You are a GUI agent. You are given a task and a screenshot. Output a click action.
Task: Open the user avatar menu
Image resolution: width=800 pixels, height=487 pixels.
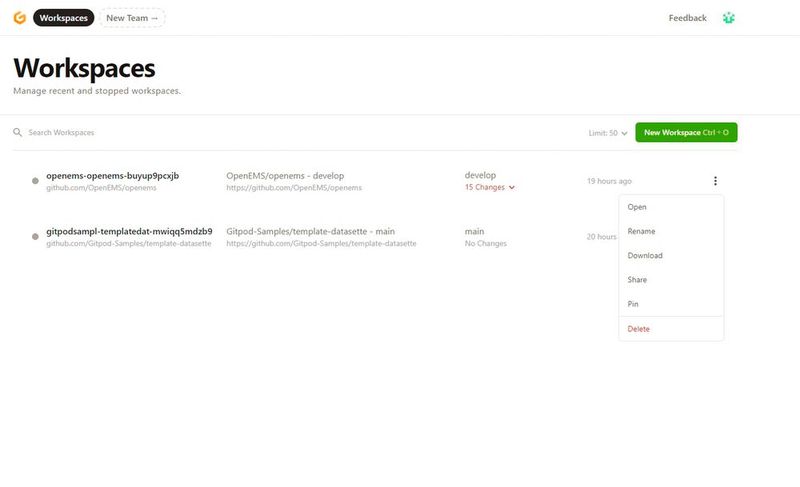(x=729, y=18)
